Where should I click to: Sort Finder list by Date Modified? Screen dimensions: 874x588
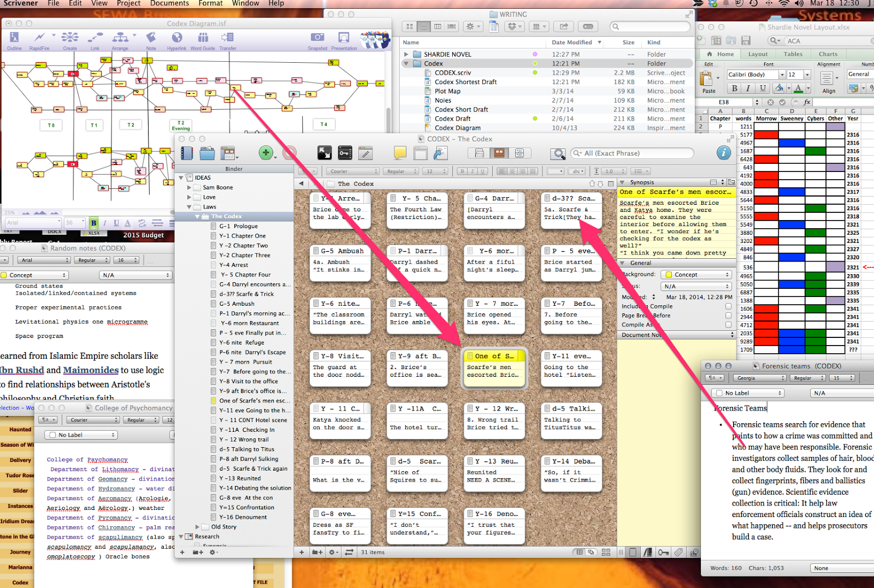tap(576, 43)
